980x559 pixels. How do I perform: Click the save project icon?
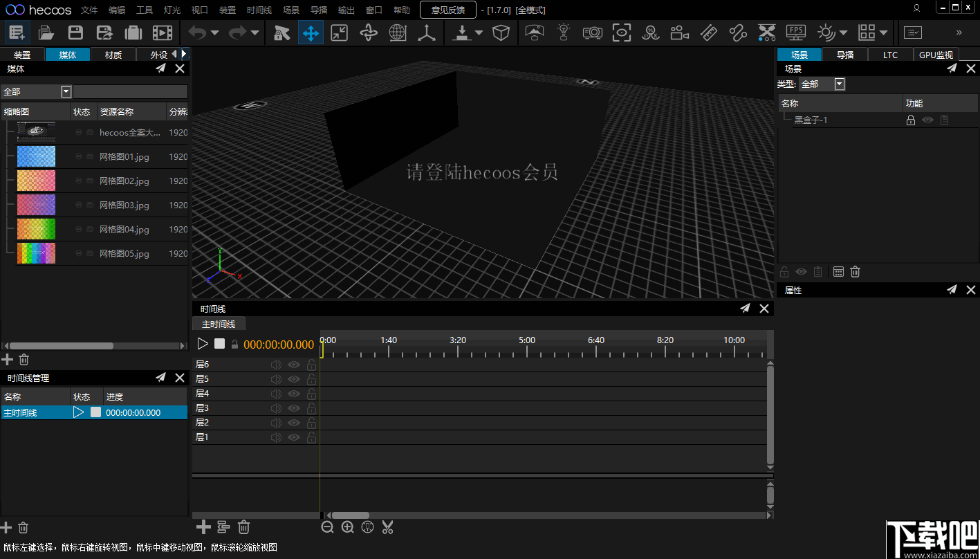point(75,33)
